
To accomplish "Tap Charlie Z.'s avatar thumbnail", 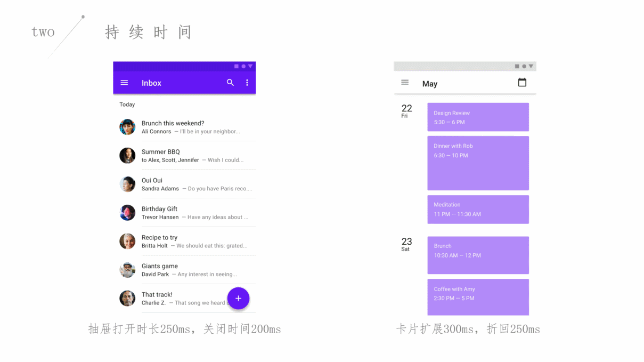I will click(x=127, y=299).
